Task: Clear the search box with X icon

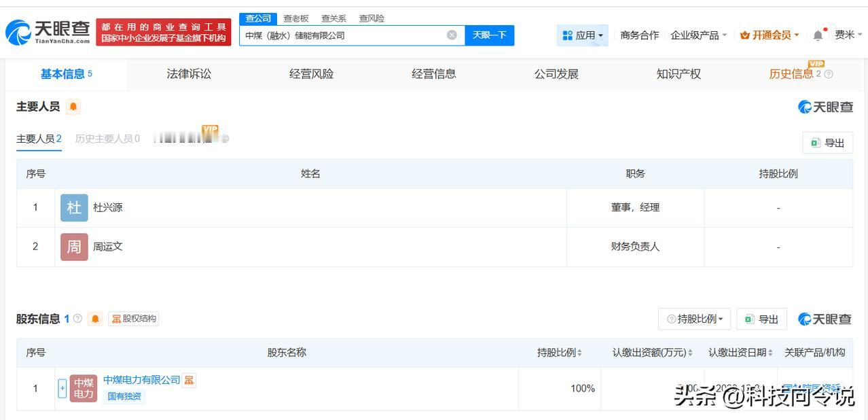Action: (x=452, y=35)
